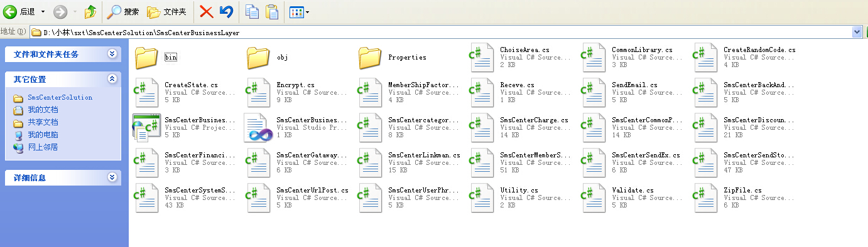Click into the address bar path field
The height and width of the screenshot is (247, 868).
pyautogui.click(x=442, y=32)
